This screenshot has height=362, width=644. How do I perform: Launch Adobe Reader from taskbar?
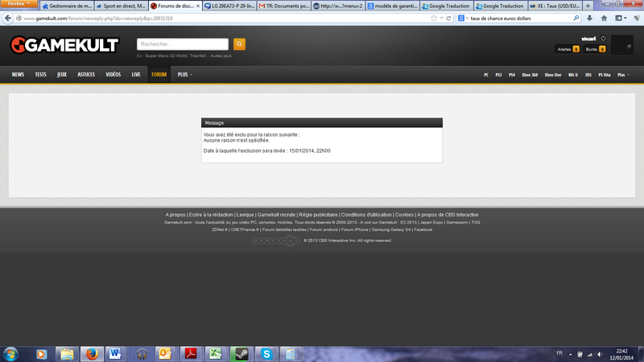[x=192, y=353]
